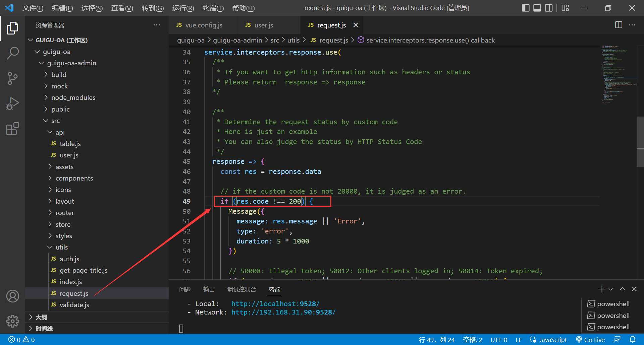Open Manage settings gear icon
This screenshot has width=644, height=345.
click(13, 321)
